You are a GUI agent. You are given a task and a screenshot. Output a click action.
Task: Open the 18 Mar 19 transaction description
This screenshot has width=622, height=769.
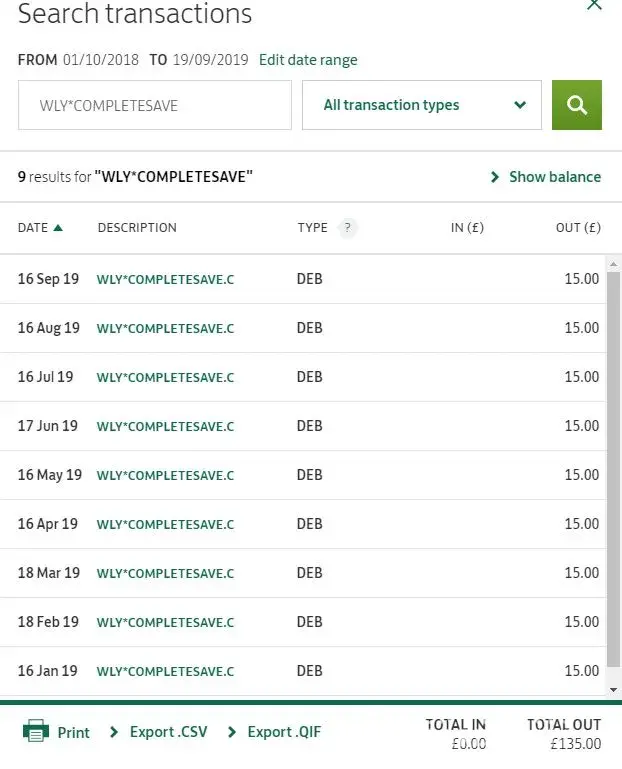[165, 573]
